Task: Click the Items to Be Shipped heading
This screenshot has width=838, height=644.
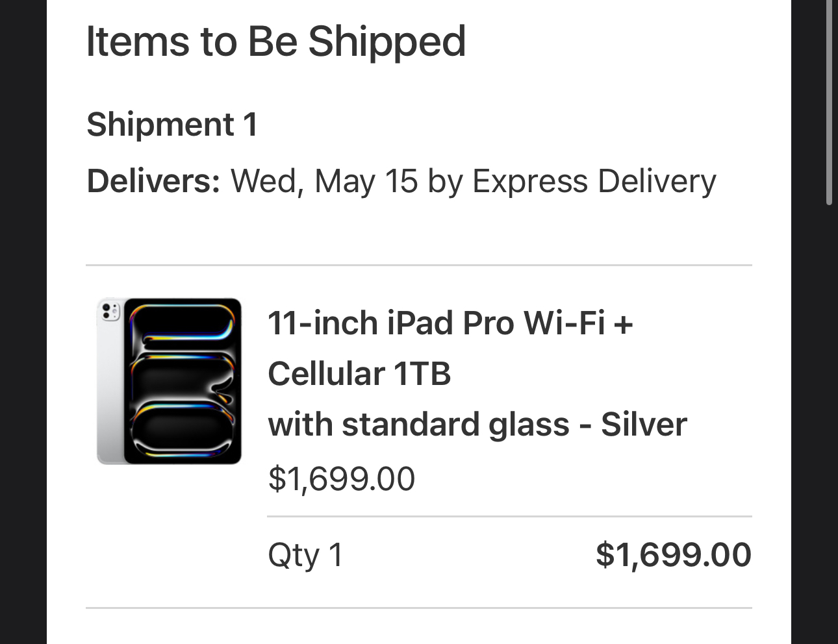Action: coord(275,42)
